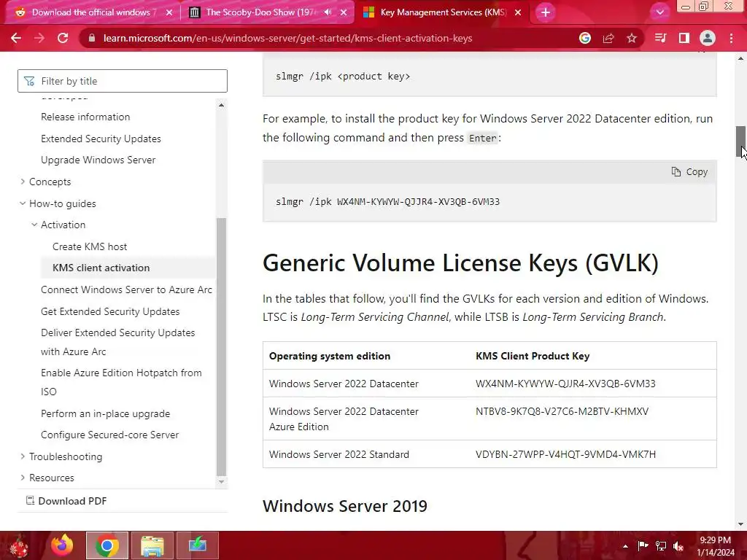
Task: Open Action Center flag icon
Action: (643, 546)
